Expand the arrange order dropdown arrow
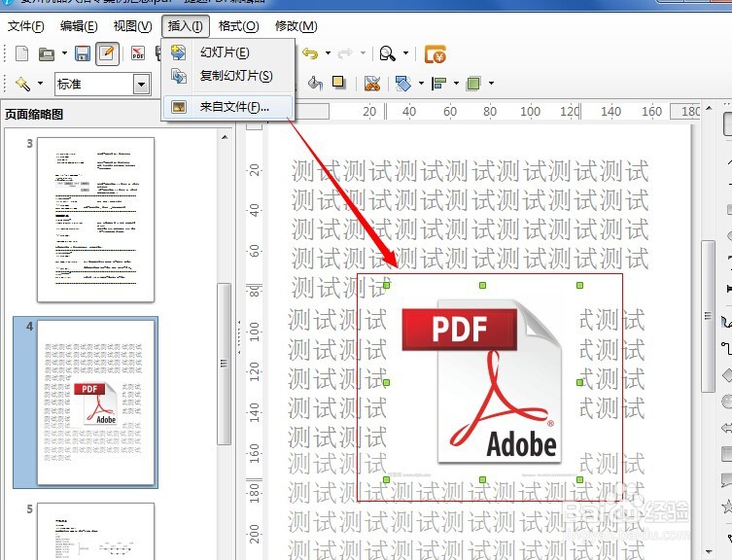 pos(491,84)
